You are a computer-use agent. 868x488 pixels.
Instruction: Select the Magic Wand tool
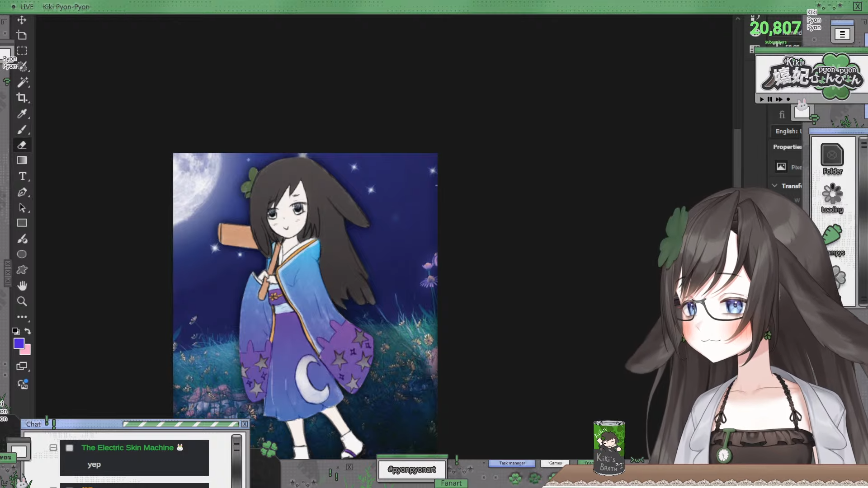[x=22, y=82]
